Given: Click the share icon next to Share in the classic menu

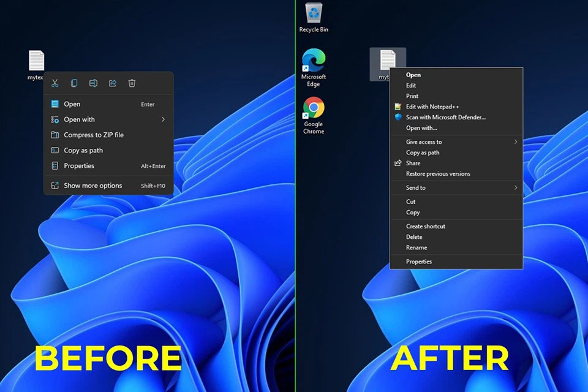Looking at the screenshot, I should tap(398, 163).
